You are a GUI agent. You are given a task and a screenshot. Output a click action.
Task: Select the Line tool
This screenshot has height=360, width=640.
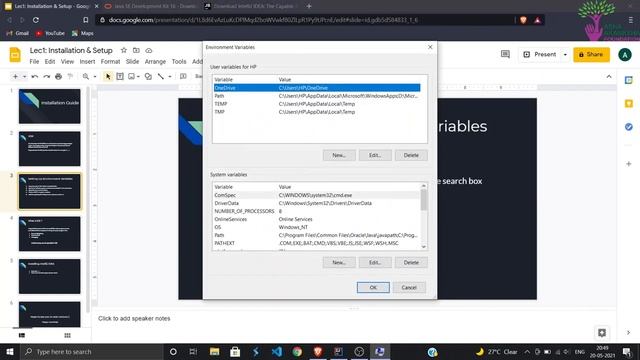(x=161, y=76)
